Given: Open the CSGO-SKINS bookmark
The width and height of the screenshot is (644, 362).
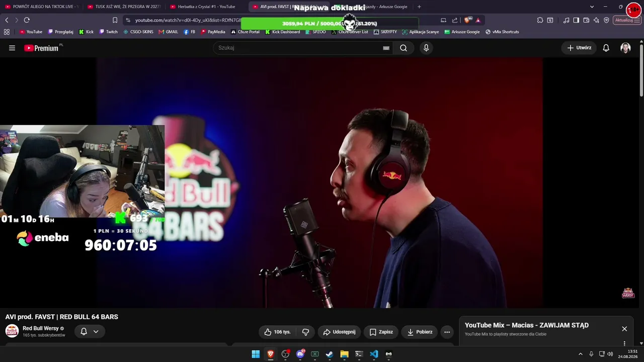Looking at the screenshot, I should [x=138, y=32].
